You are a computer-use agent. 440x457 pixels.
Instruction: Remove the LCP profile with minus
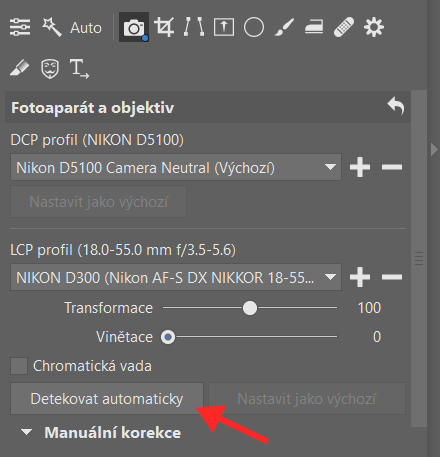392,277
